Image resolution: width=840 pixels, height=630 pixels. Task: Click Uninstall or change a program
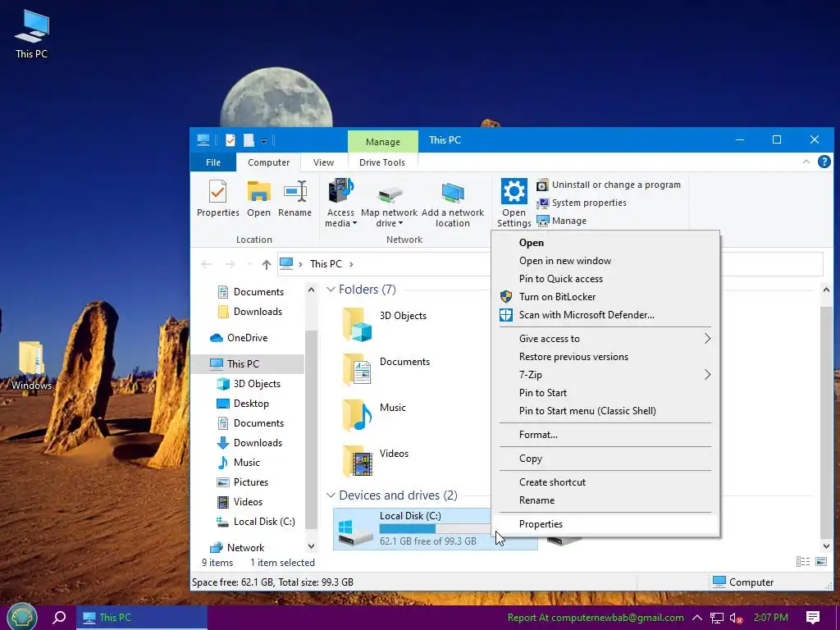(x=609, y=185)
